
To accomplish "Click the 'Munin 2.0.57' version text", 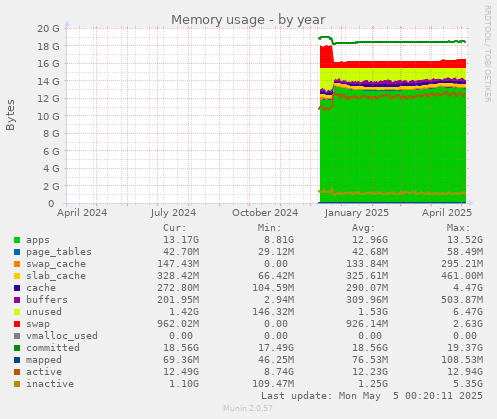I will 248,408.
